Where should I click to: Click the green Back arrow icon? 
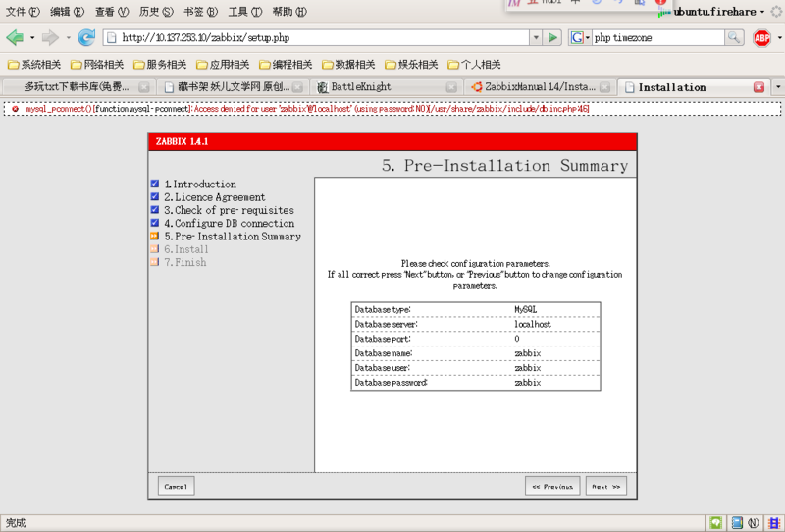[x=15, y=37]
